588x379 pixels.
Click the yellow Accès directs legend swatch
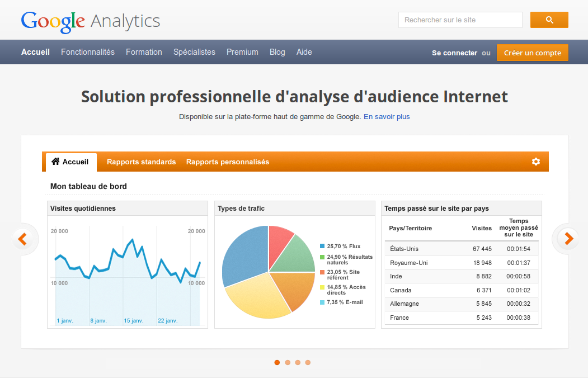point(322,287)
